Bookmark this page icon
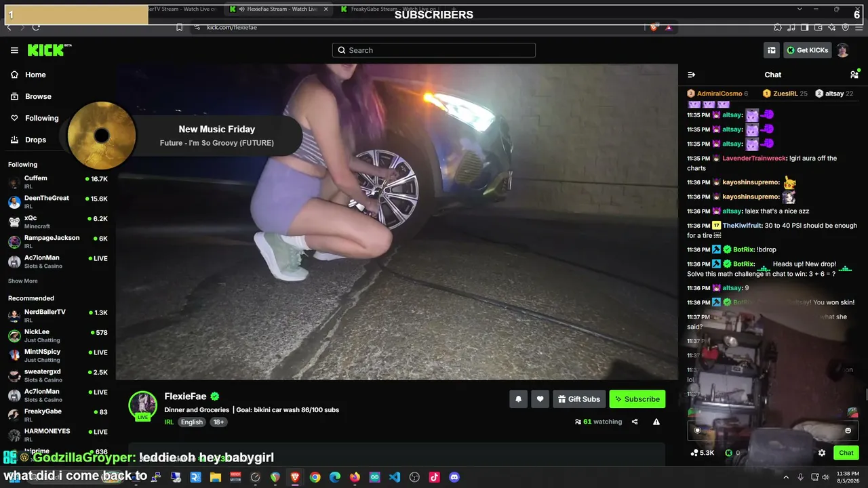Screen dimensions: 868x488 coord(179,27)
